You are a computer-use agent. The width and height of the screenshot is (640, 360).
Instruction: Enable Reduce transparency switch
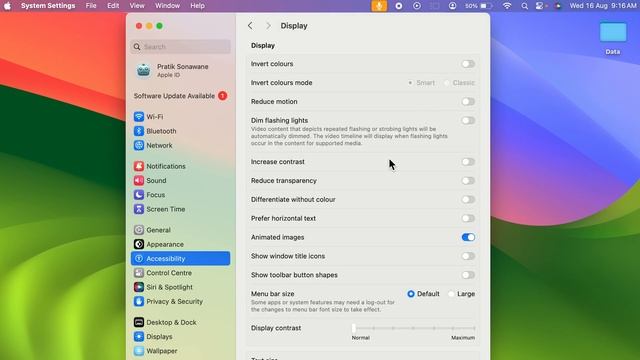[468, 180]
